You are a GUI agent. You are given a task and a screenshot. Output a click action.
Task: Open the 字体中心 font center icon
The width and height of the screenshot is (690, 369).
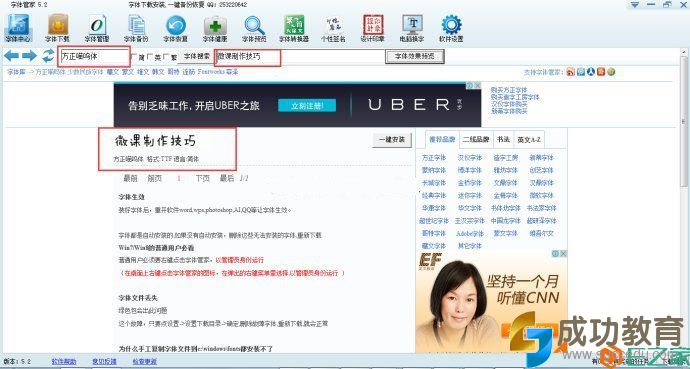click(x=17, y=28)
